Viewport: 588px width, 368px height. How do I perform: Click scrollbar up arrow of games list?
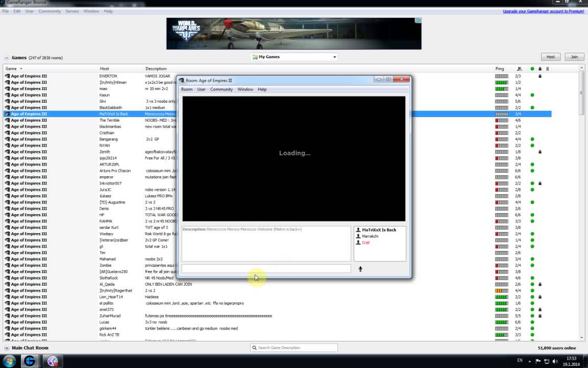582,68
